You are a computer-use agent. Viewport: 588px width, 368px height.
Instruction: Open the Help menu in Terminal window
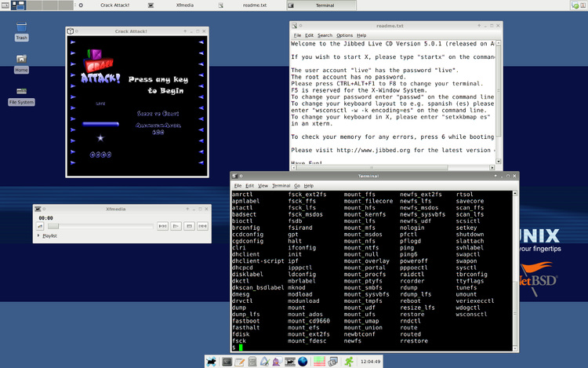pos(309,186)
